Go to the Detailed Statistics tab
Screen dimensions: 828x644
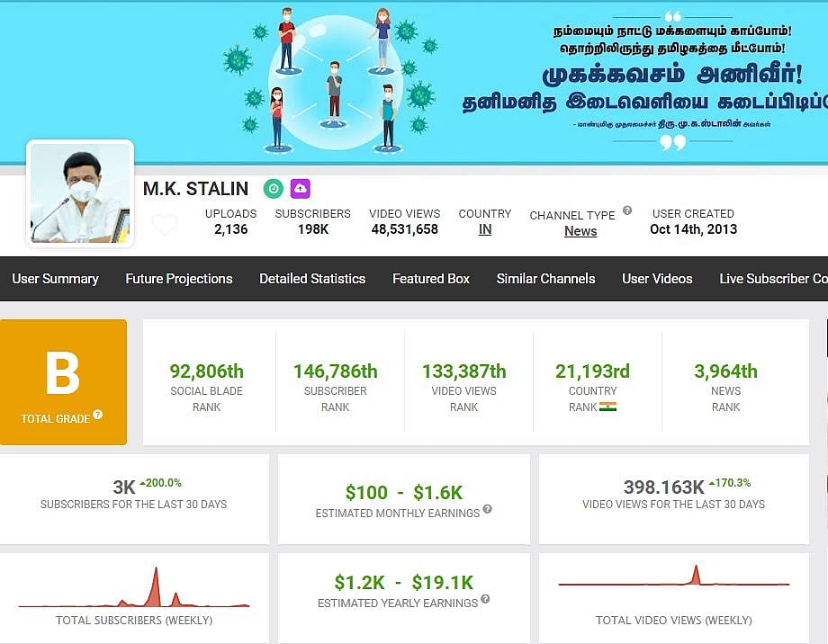click(312, 279)
